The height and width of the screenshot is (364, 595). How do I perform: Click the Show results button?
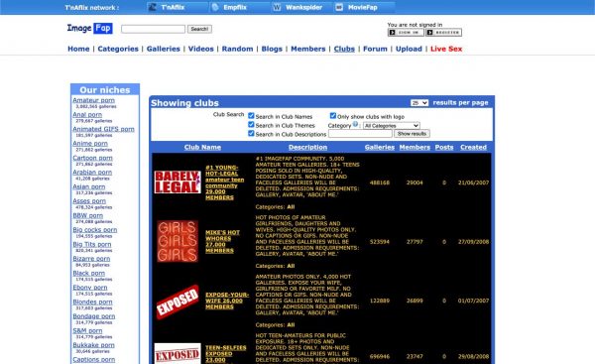click(x=412, y=134)
